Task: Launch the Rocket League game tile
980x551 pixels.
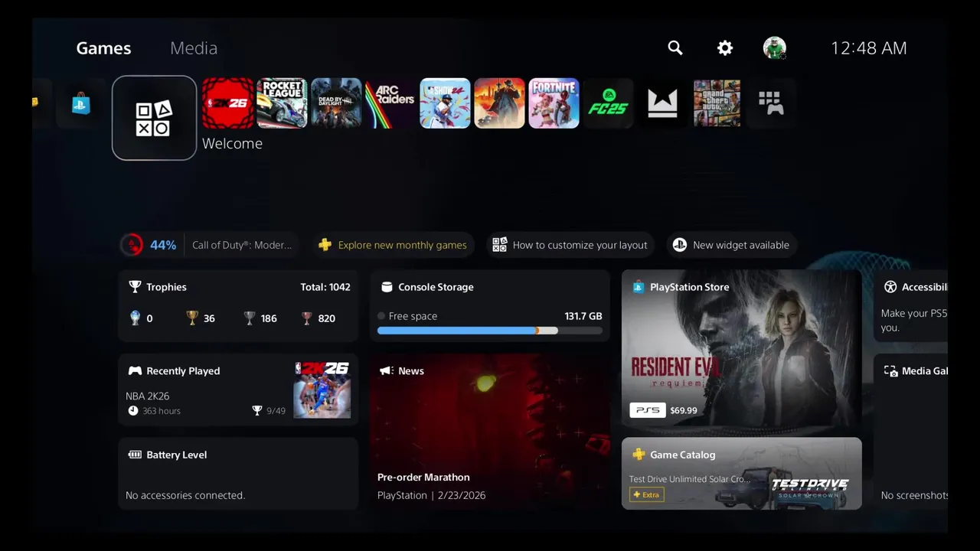Action: [282, 103]
